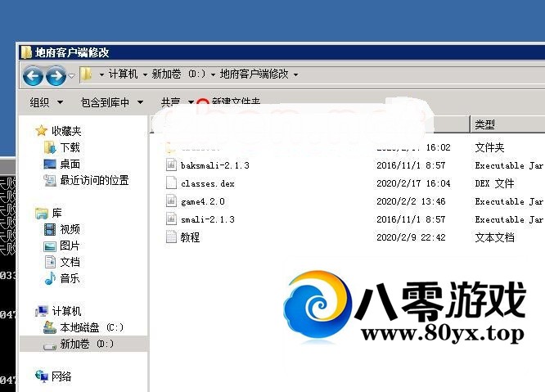
Task: Go back with the Back arrow button
Action: click(x=33, y=75)
